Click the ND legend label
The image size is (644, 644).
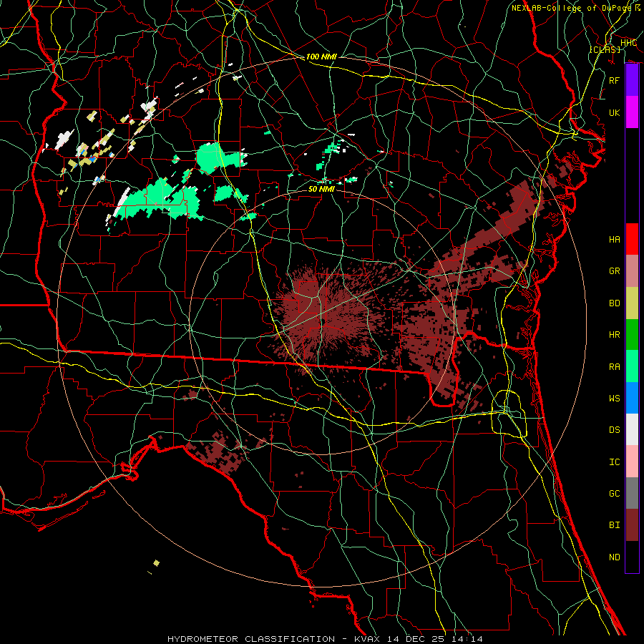click(615, 557)
